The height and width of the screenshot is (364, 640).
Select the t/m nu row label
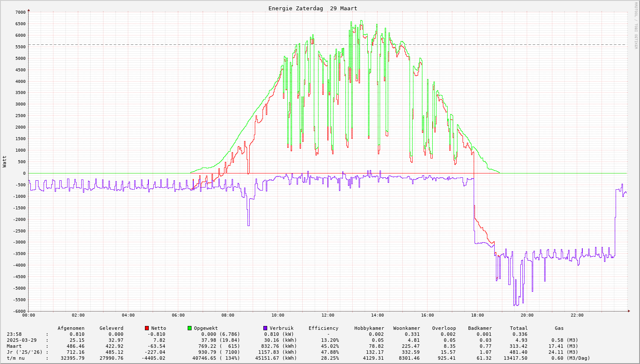(15, 358)
